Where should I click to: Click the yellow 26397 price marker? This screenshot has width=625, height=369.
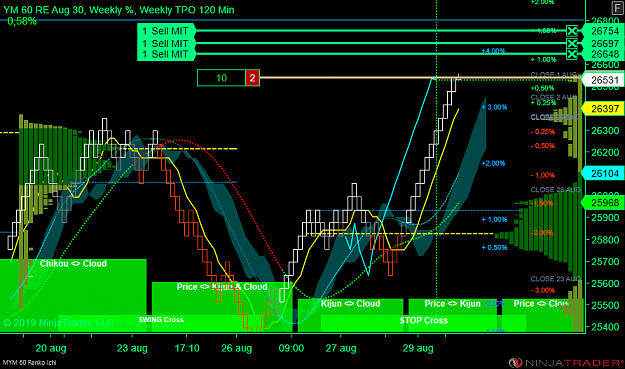[x=604, y=108]
